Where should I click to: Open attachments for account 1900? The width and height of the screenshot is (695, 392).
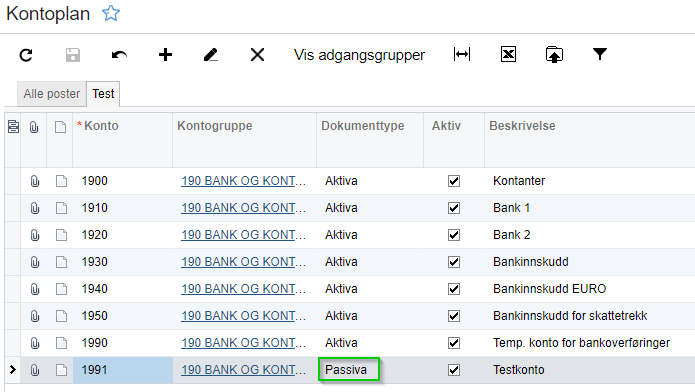click(x=35, y=181)
